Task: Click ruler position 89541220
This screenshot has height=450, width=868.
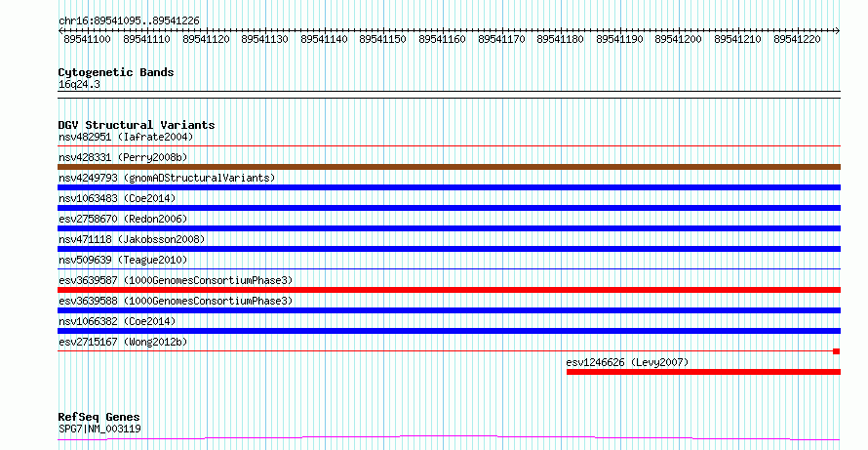Action: tap(797, 39)
